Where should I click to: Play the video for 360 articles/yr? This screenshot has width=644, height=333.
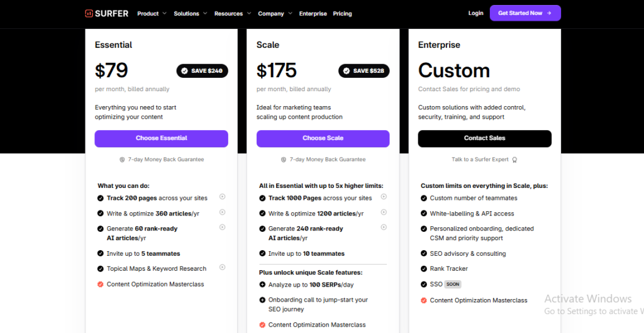pos(222,212)
